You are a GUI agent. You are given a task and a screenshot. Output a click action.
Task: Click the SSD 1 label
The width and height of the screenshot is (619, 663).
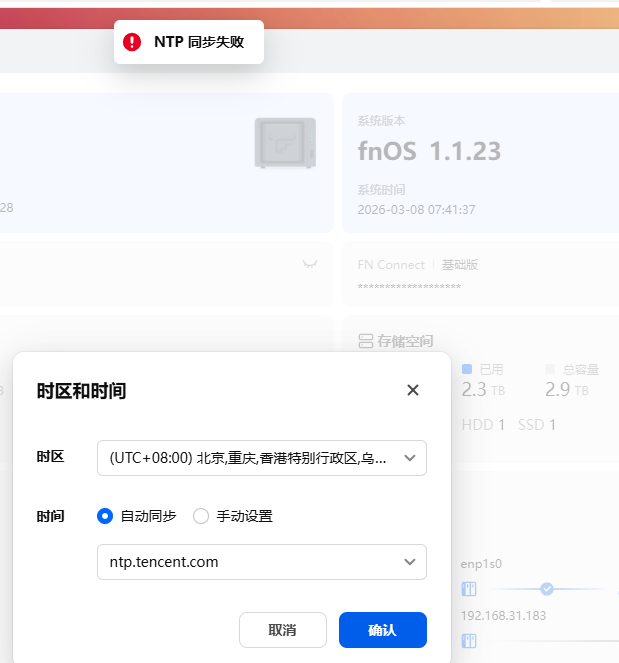click(x=537, y=425)
